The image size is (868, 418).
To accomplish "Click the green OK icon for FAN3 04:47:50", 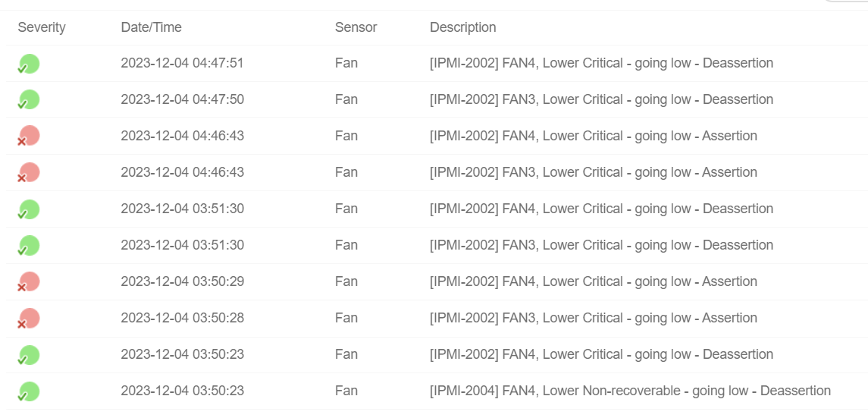I will pyautogui.click(x=28, y=100).
